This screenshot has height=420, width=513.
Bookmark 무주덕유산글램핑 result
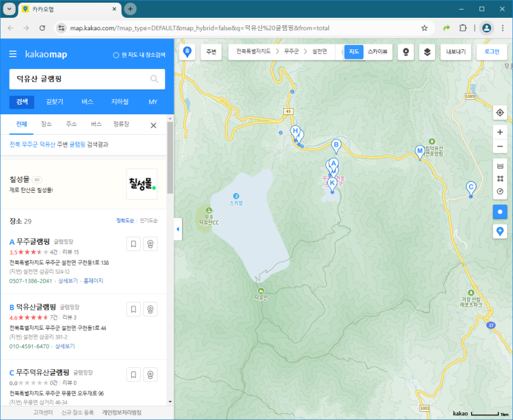[x=133, y=375]
